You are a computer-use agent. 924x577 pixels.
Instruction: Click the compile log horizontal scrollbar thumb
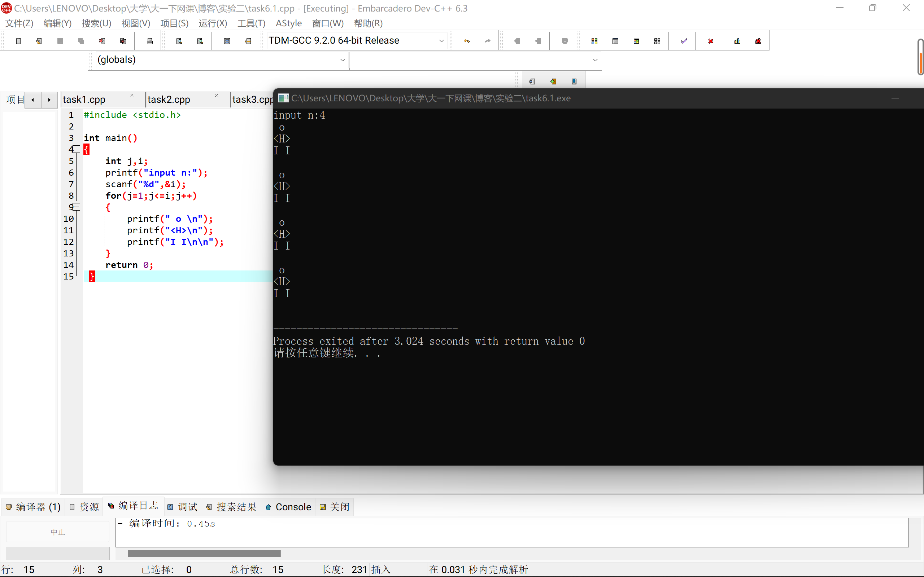pyautogui.click(x=204, y=553)
